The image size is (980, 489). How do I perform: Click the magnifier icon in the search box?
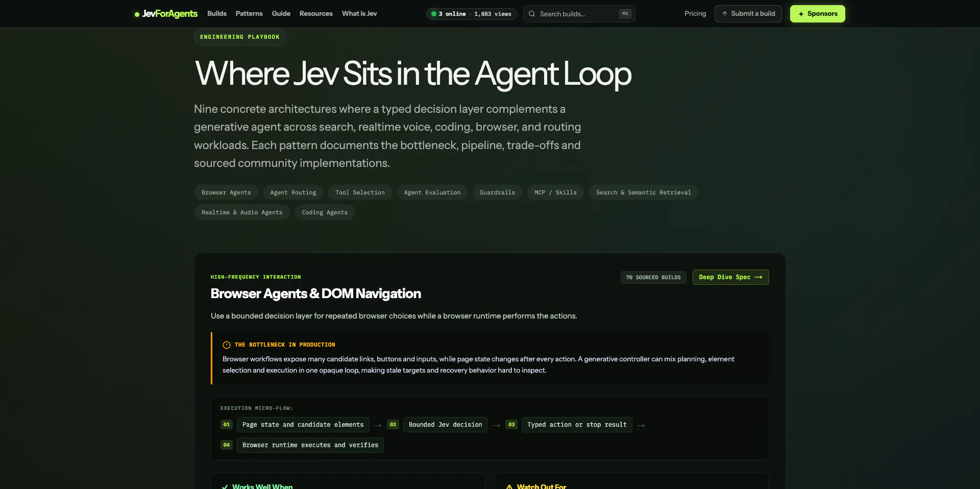pyautogui.click(x=532, y=14)
